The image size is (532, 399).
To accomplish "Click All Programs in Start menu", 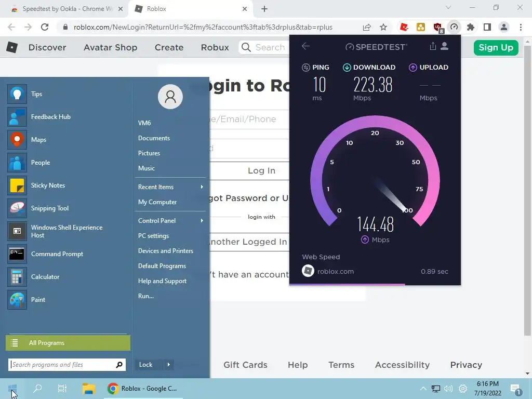I will pyautogui.click(x=68, y=343).
